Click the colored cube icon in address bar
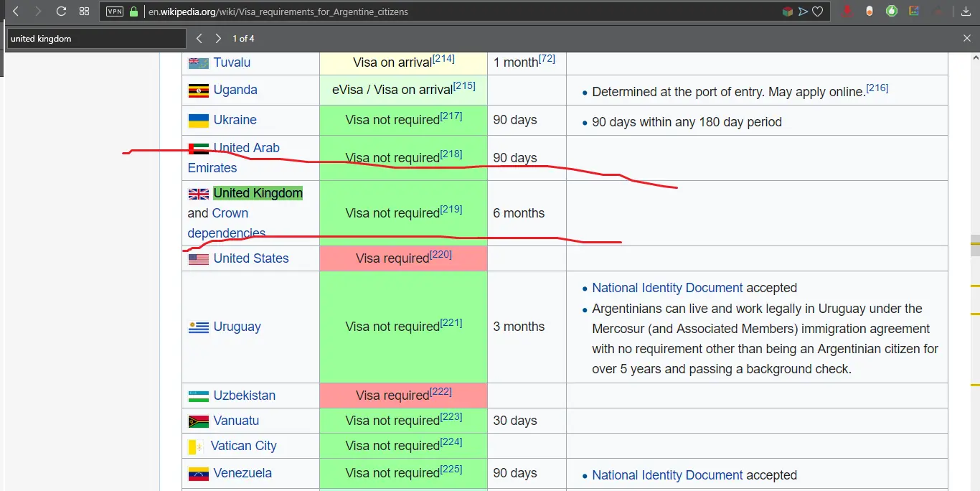This screenshot has width=980, height=491. tap(788, 11)
